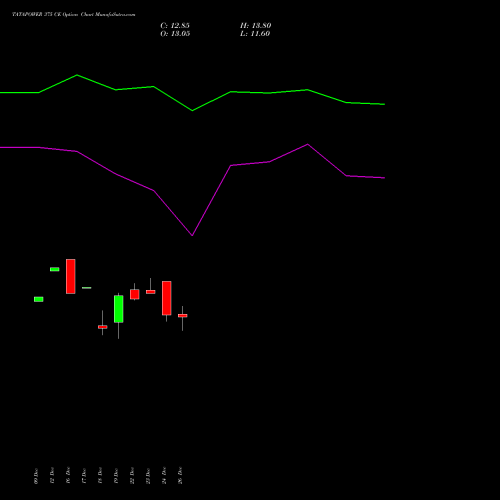Select the red candle on 22 Dec
Image resolution: width=500 pixels, height=500 pixels.
[x=135, y=294]
